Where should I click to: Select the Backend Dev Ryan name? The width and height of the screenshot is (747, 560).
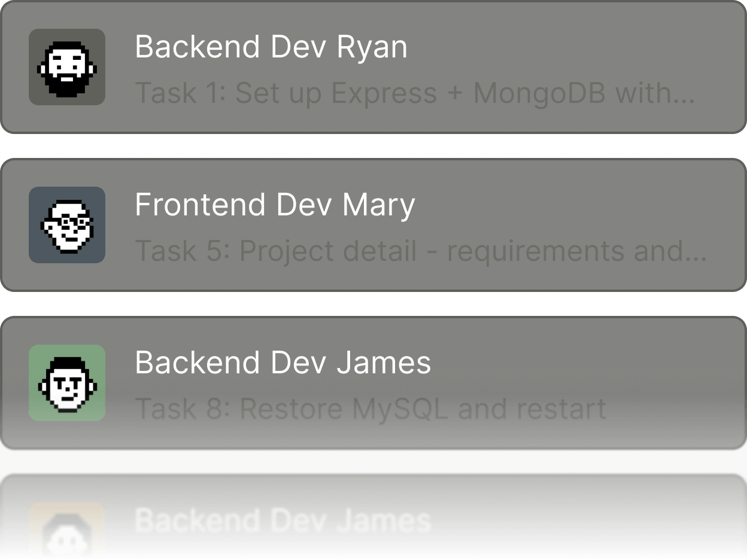coord(271,47)
